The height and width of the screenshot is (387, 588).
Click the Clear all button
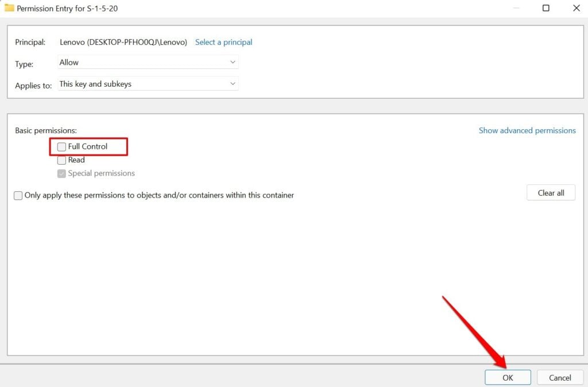click(551, 193)
